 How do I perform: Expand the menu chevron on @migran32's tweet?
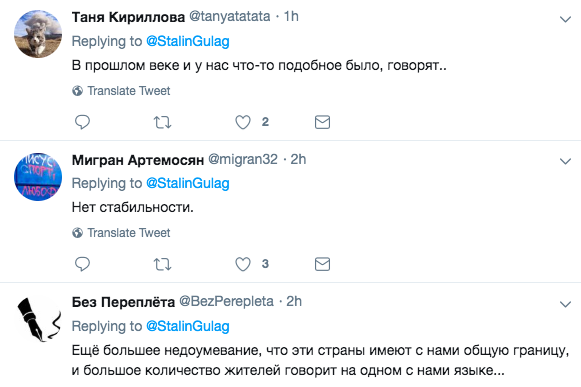pos(565,161)
